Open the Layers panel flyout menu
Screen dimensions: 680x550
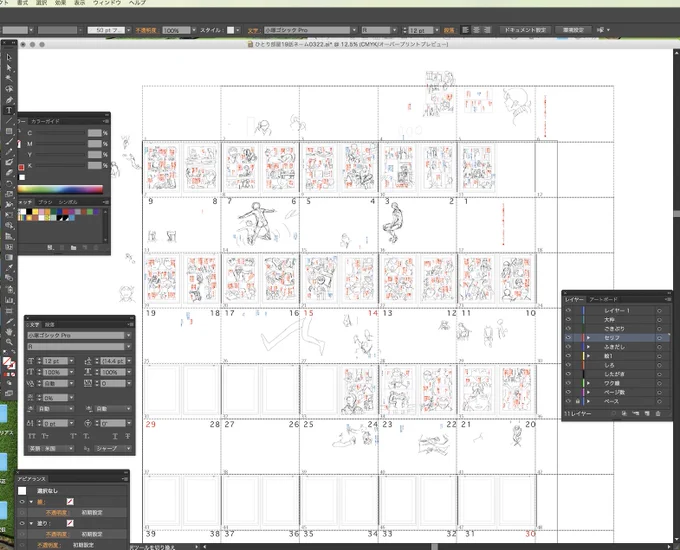(x=667, y=299)
